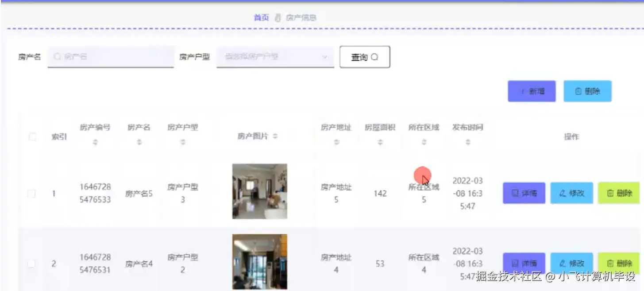Viewport: 644px width, 291px height.
Task: Click 删除 button for 房产名4 row
Action: [x=619, y=263]
